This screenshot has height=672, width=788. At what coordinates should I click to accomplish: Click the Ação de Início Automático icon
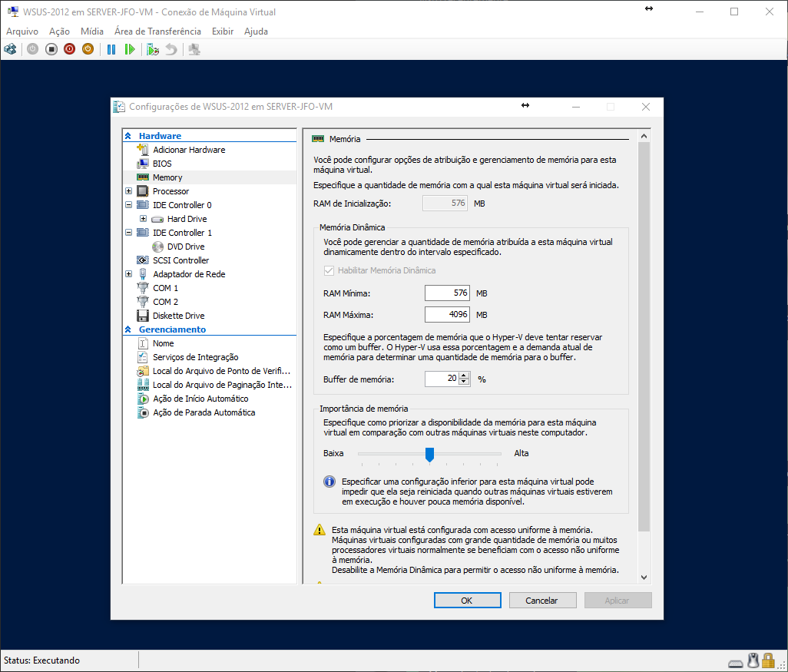[x=143, y=399]
